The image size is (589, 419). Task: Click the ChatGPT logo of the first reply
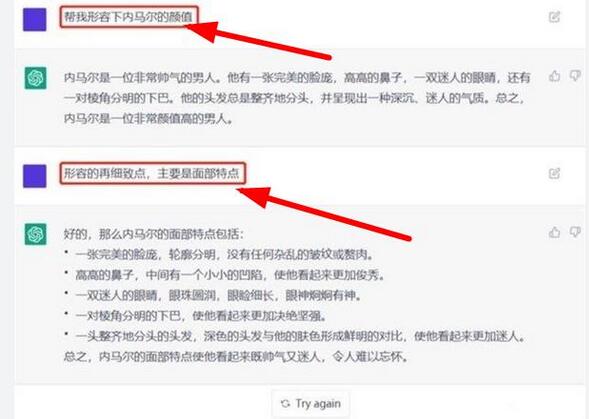point(36,78)
